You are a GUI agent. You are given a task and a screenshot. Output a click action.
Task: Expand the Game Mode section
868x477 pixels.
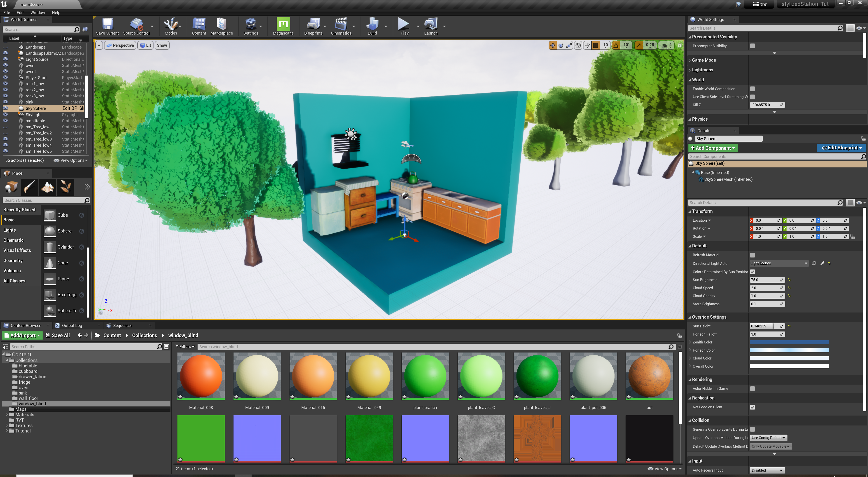click(704, 60)
